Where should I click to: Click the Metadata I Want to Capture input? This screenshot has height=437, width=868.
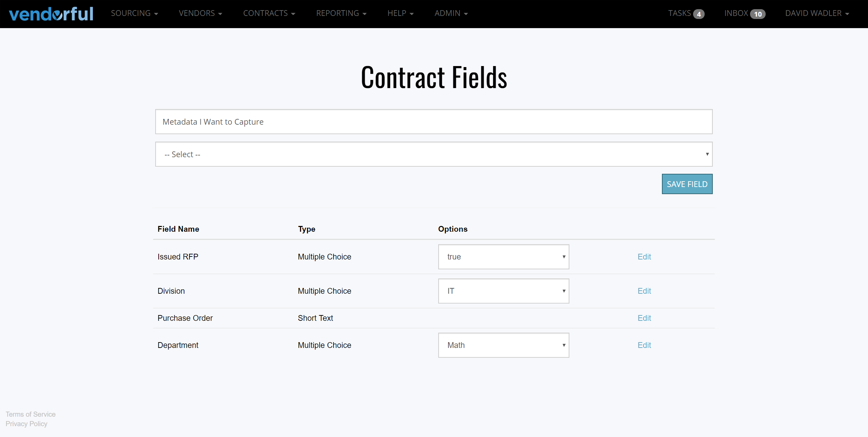tap(433, 122)
